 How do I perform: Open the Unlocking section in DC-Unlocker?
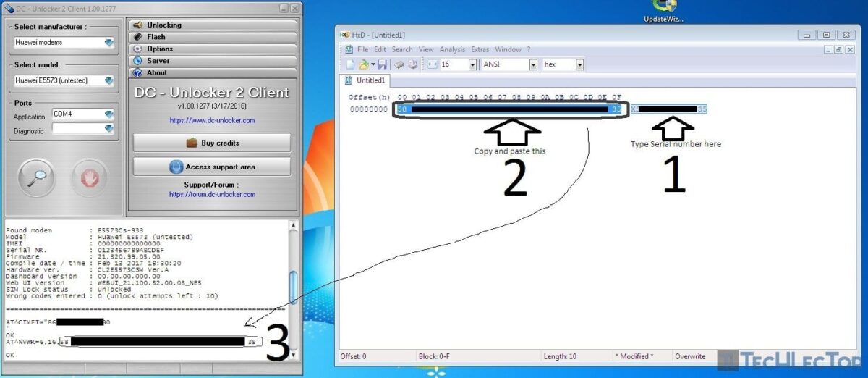pos(213,25)
